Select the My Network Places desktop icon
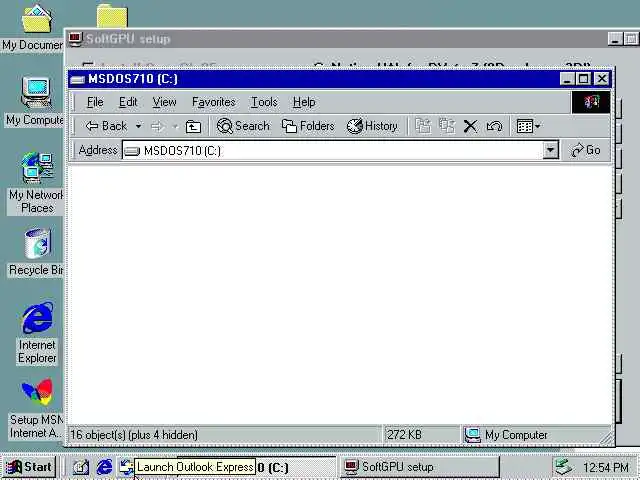The height and width of the screenshot is (480, 640). 36,184
